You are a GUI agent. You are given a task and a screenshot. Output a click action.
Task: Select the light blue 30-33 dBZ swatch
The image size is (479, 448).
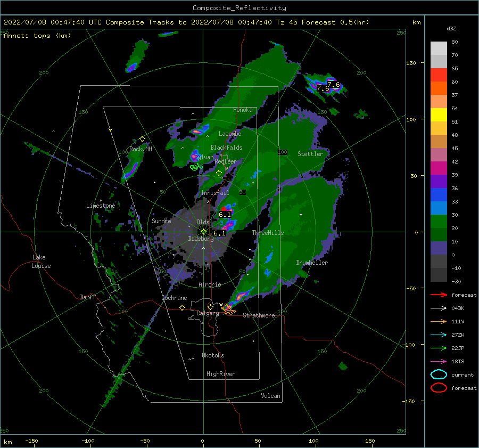pos(439,208)
